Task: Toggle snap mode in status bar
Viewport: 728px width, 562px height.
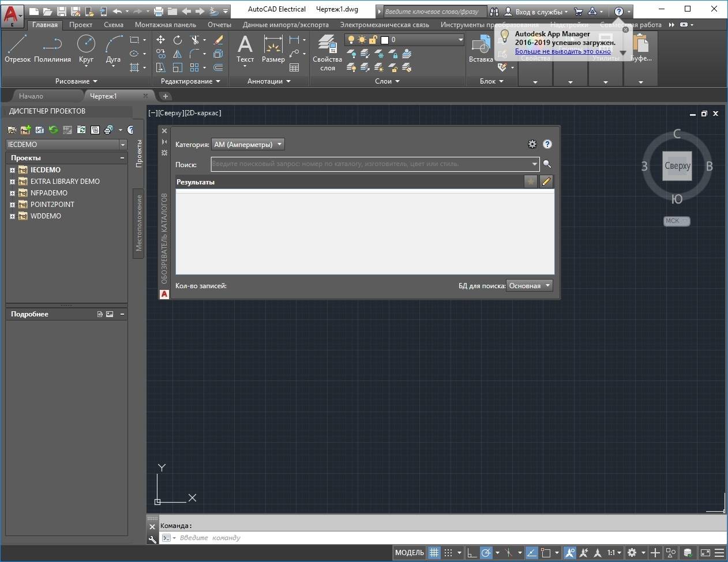Action: point(448,552)
